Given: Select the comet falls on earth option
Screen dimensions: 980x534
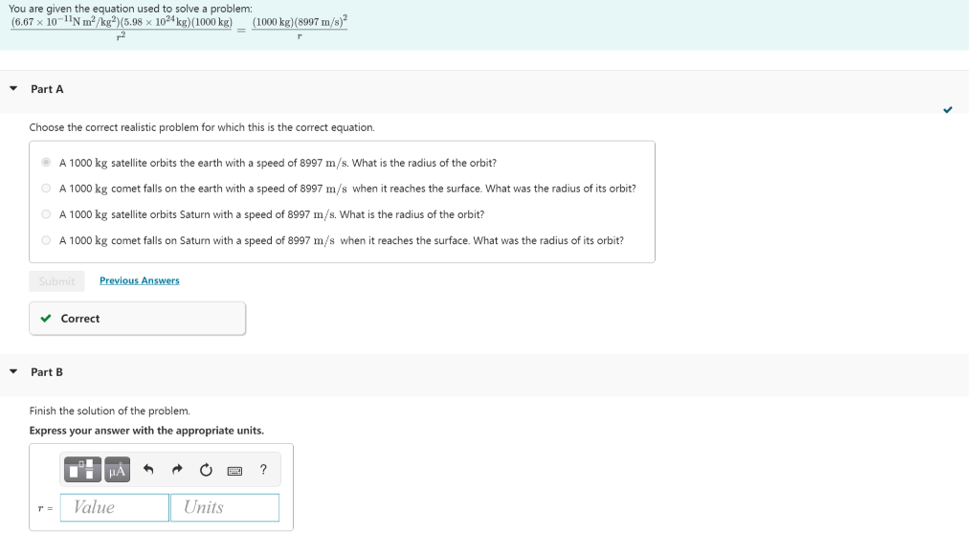Looking at the screenshot, I should pyautogui.click(x=46, y=189).
